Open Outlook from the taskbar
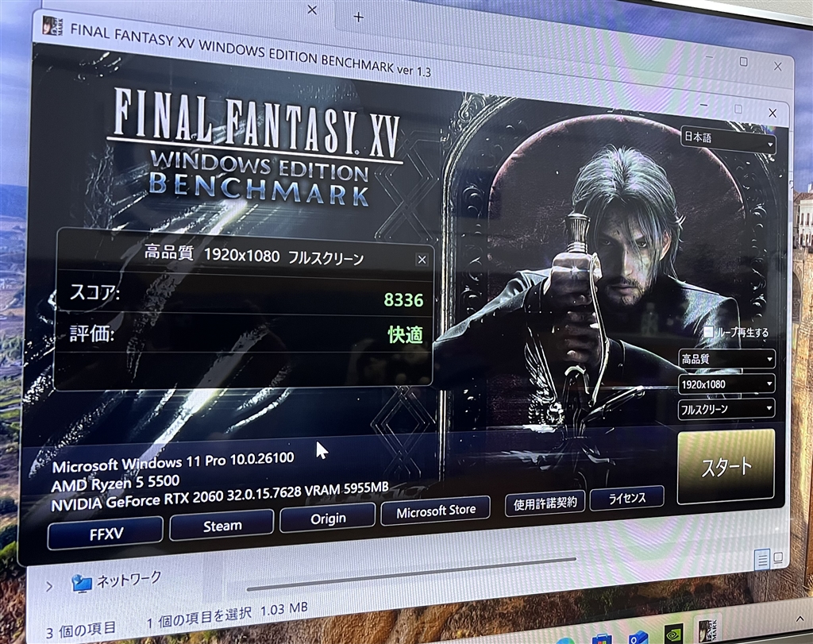Viewport: 813px width, 644px height. (x=638, y=636)
